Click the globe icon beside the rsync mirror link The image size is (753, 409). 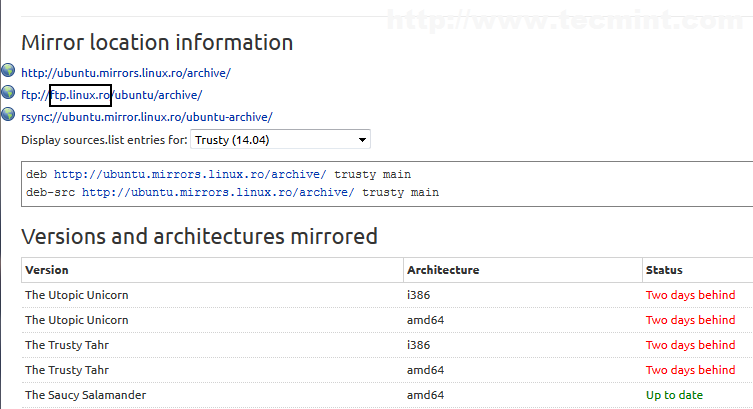pos(8,116)
